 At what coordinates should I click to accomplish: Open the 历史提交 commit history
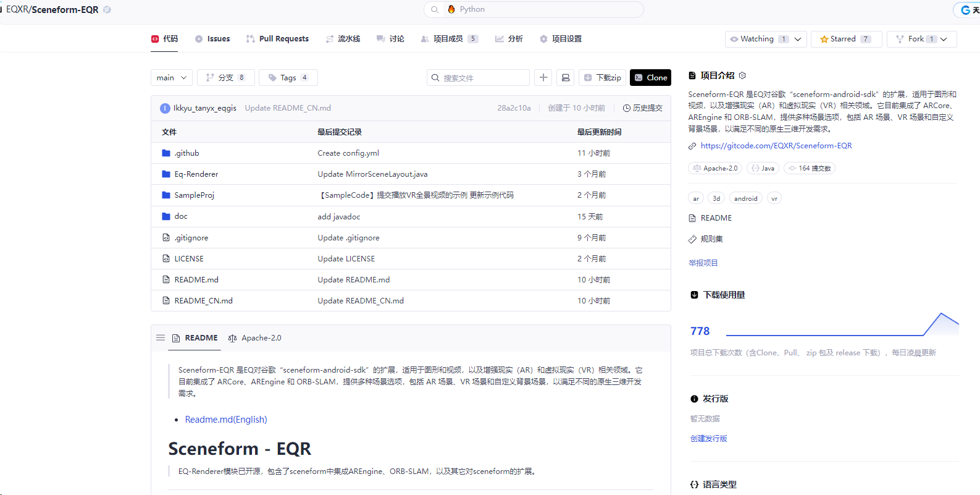pyautogui.click(x=643, y=108)
